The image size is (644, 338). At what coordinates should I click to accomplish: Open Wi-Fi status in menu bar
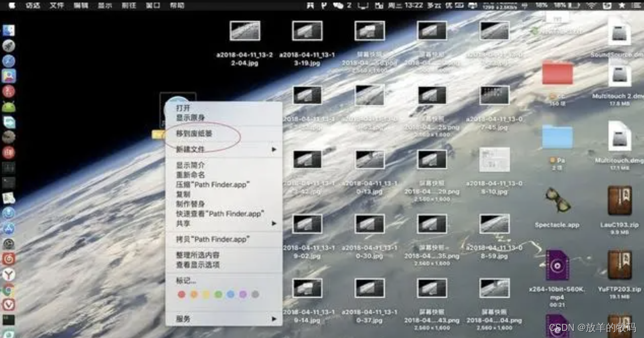[x=591, y=5]
